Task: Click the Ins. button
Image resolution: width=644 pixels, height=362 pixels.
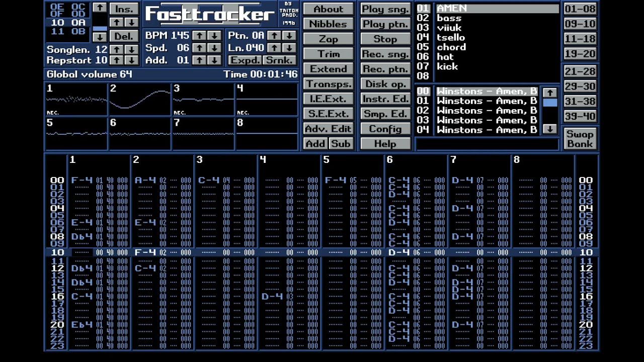Action: [124, 9]
